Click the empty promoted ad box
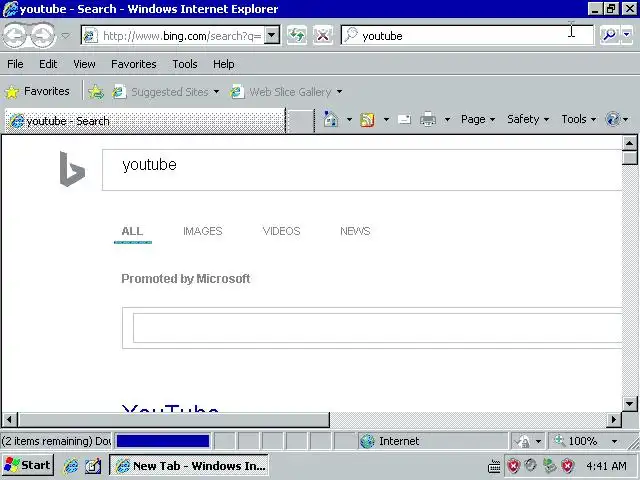The image size is (640, 480). pyautogui.click(x=378, y=328)
